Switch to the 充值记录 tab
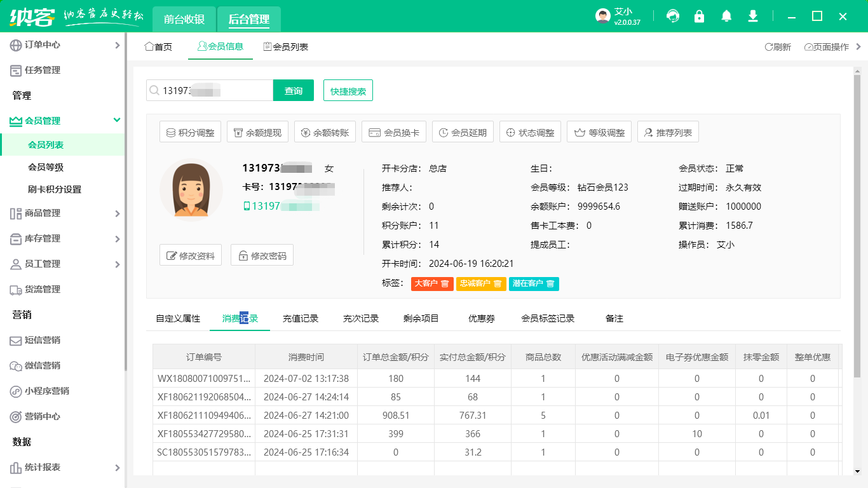This screenshot has width=868, height=488. click(300, 318)
